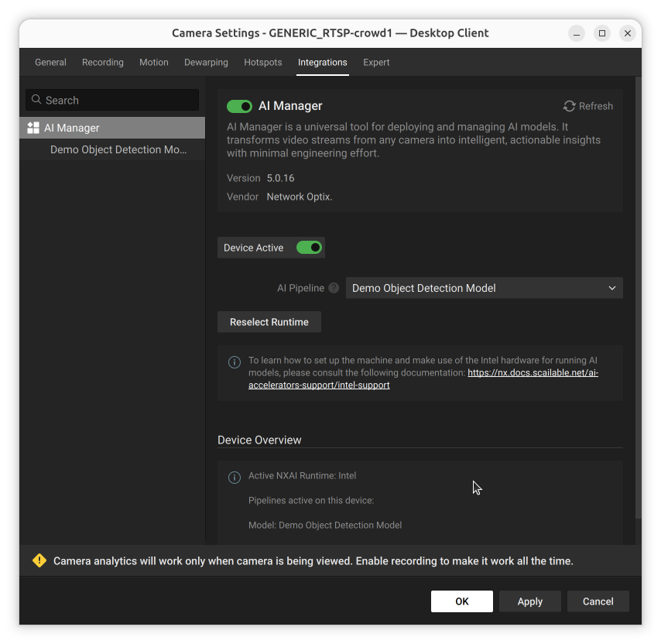Switch to the Expert tab
This screenshot has height=644, width=661.
click(376, 63)
